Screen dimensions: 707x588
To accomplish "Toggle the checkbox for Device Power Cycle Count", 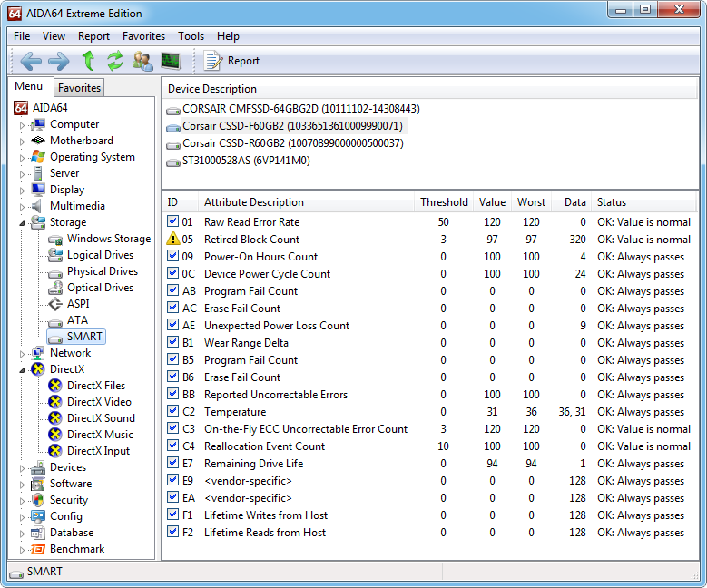I will click(x=172, y=273).
